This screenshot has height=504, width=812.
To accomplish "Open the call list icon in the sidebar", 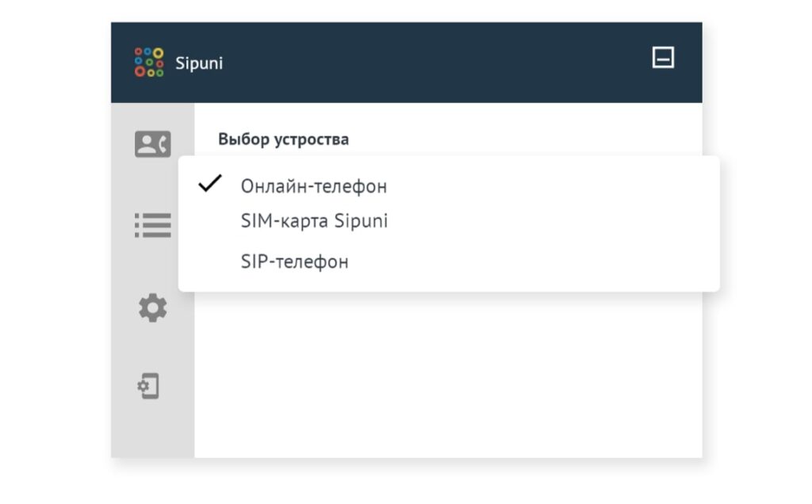I will click(152, 225).
